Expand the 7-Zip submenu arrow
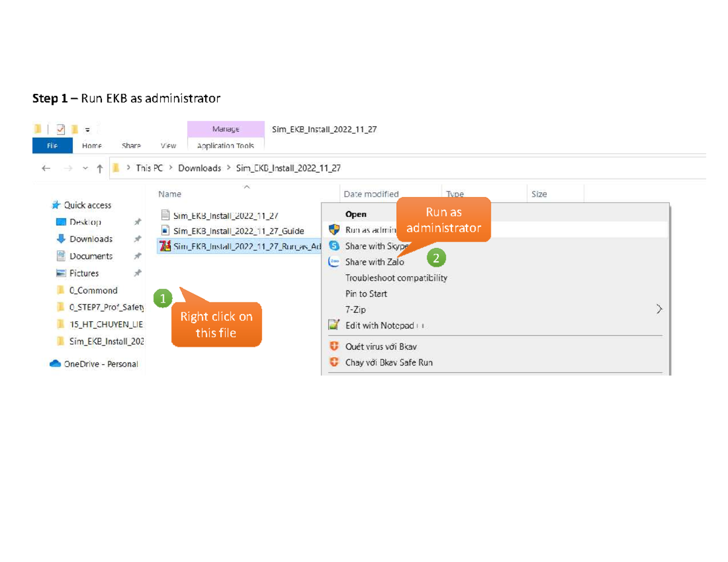Screen dimensions: 728x562 click(659, 309)
